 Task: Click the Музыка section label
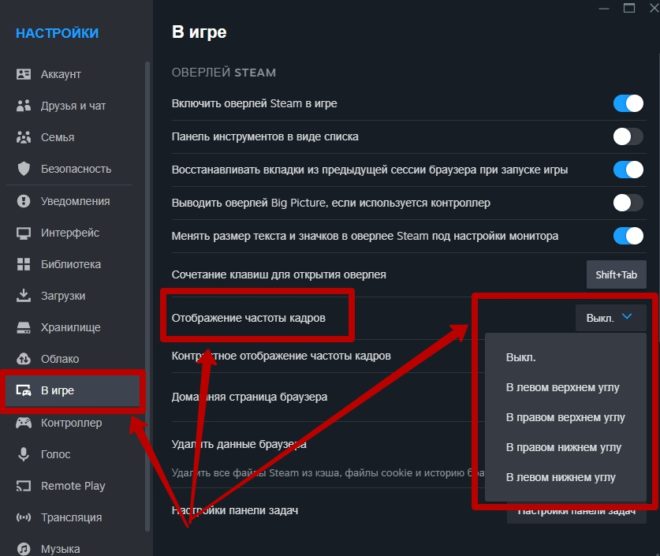coord(60,549)
